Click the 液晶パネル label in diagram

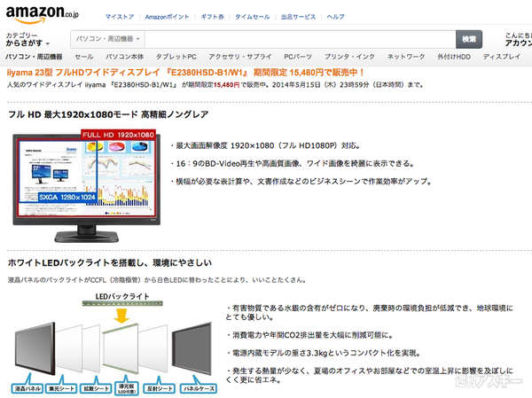tap(27, 388)
